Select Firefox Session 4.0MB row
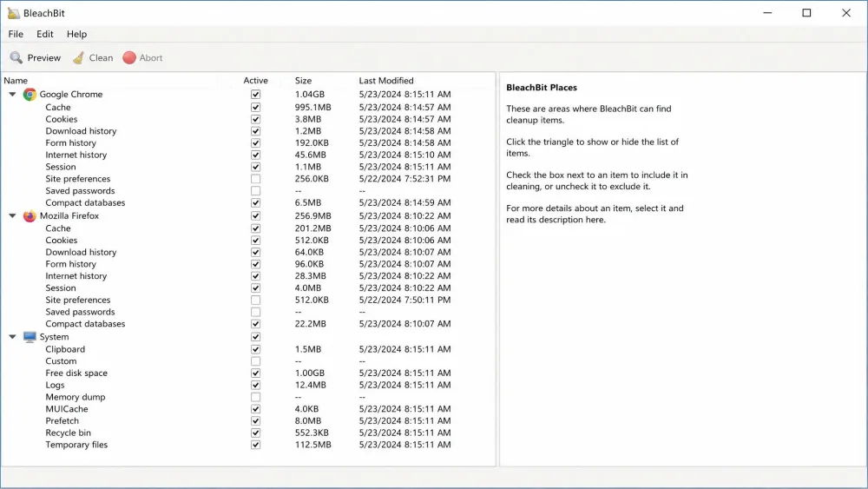Image resolution: width=868 pixels, height=489 pixels. [x=248, y=288]
